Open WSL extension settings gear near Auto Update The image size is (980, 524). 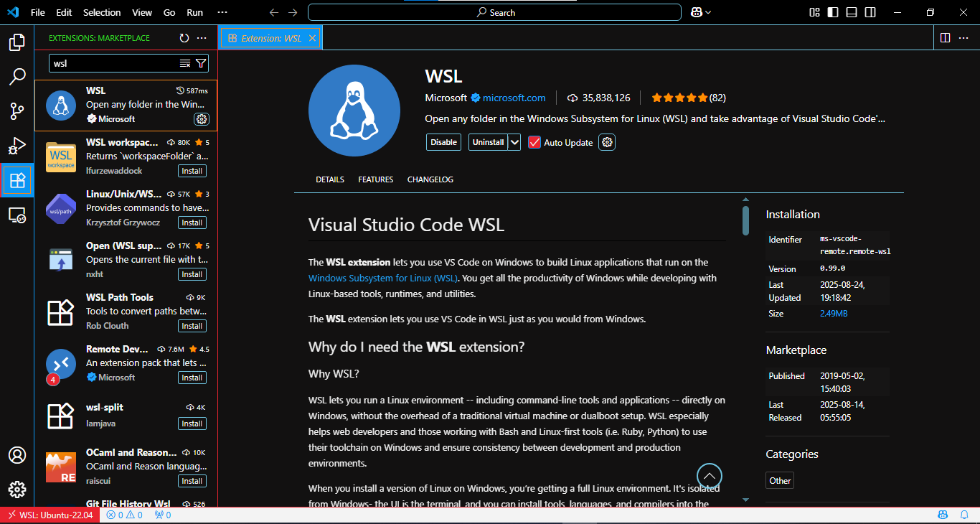pyautogui.click(x=608, y=142)
